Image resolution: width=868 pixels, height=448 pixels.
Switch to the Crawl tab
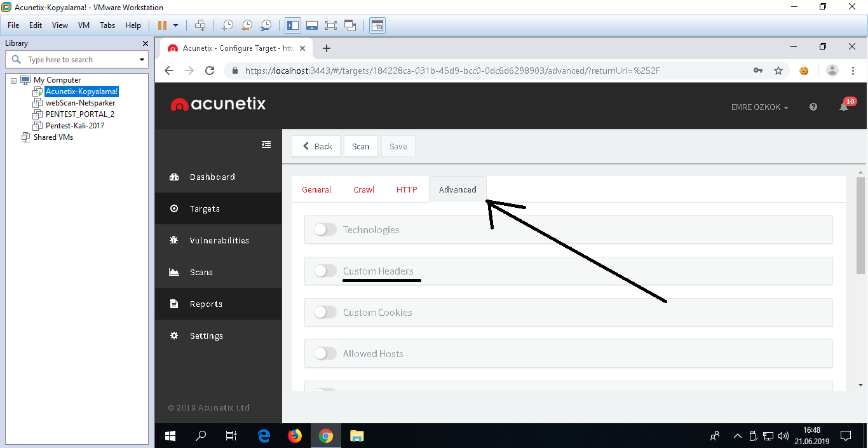(364, 189)
